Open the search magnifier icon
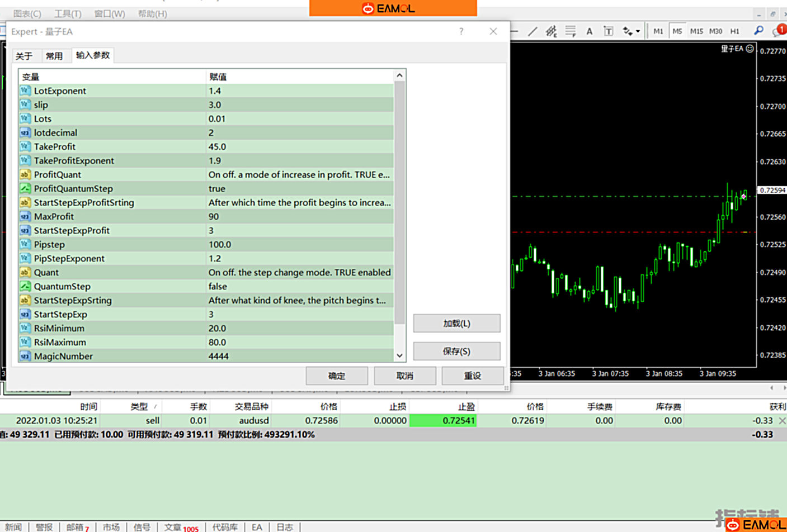 coord(758,31)
